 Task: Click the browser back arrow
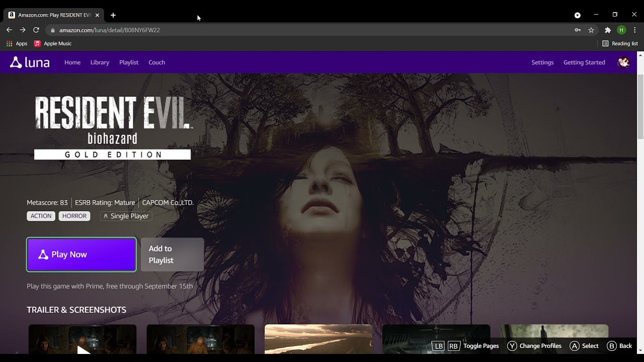click(x=9, y=30)
